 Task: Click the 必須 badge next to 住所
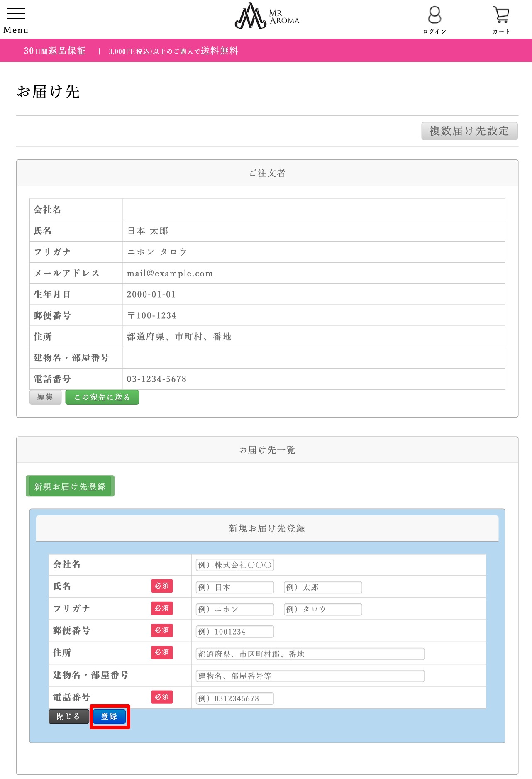(x=162, y=652)
